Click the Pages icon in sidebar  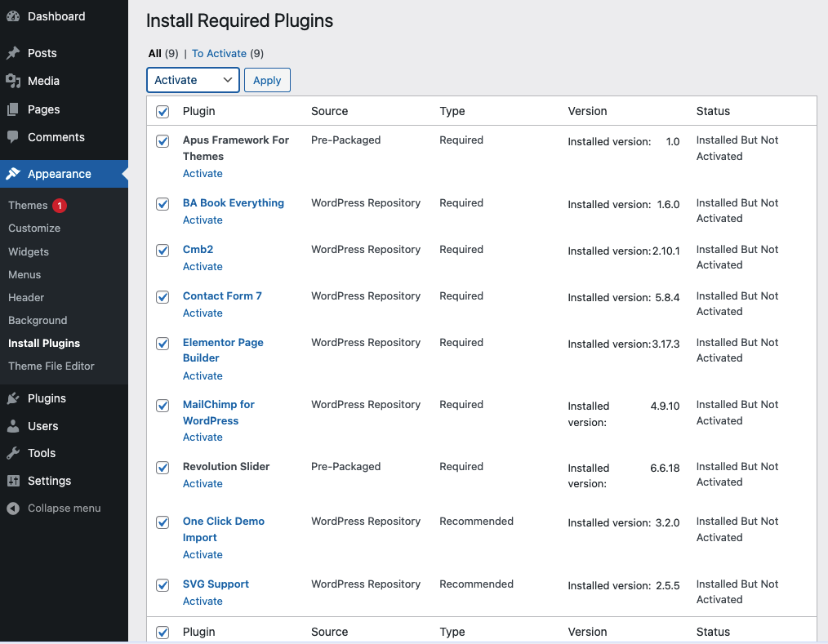point(13,109)
